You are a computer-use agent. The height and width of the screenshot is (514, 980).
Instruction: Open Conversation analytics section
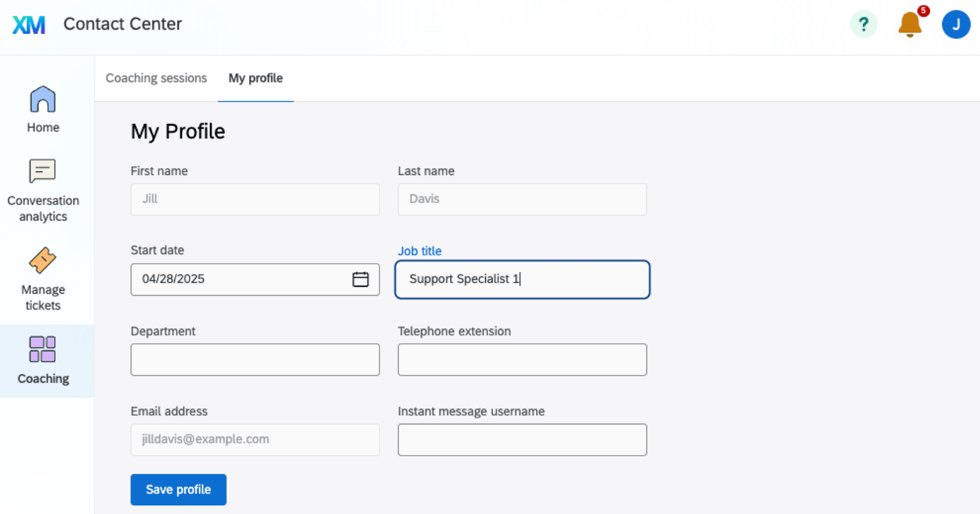click(43, 191)
